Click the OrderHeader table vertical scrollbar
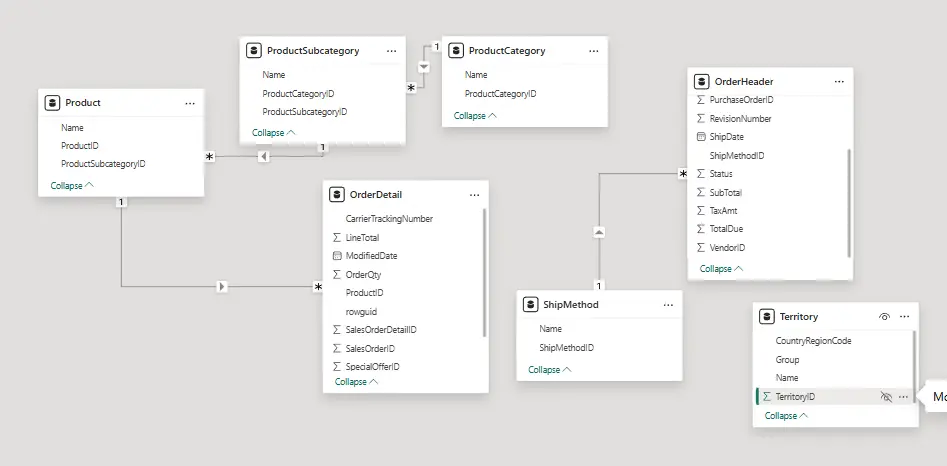Screen dimensions: 947x466 (x=849, y=190)
